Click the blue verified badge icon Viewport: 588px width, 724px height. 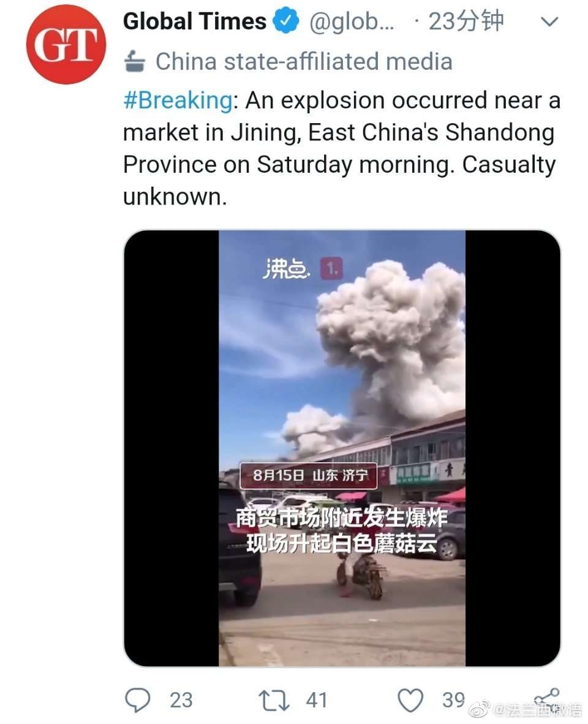click(286, 21)
